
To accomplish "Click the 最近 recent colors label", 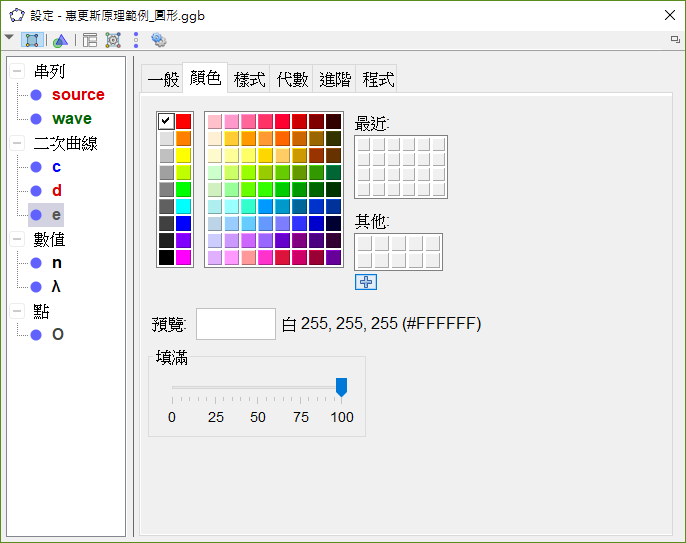I will coord(372,124).
